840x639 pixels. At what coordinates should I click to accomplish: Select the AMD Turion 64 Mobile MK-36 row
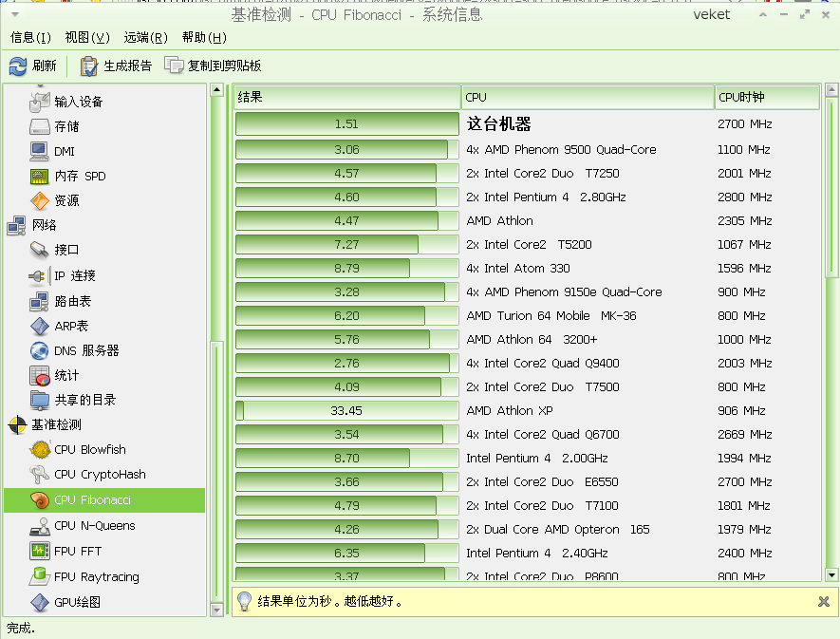(527, 316)
